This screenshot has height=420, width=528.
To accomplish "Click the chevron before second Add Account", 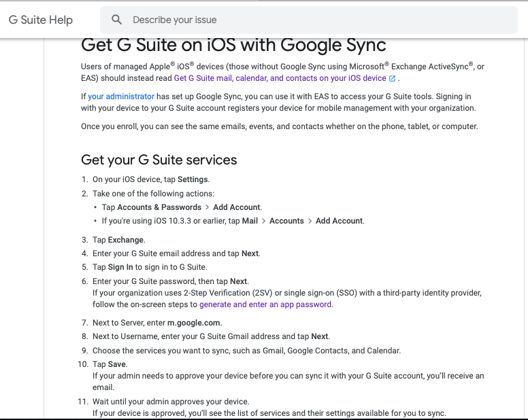I will pos(310,222).
